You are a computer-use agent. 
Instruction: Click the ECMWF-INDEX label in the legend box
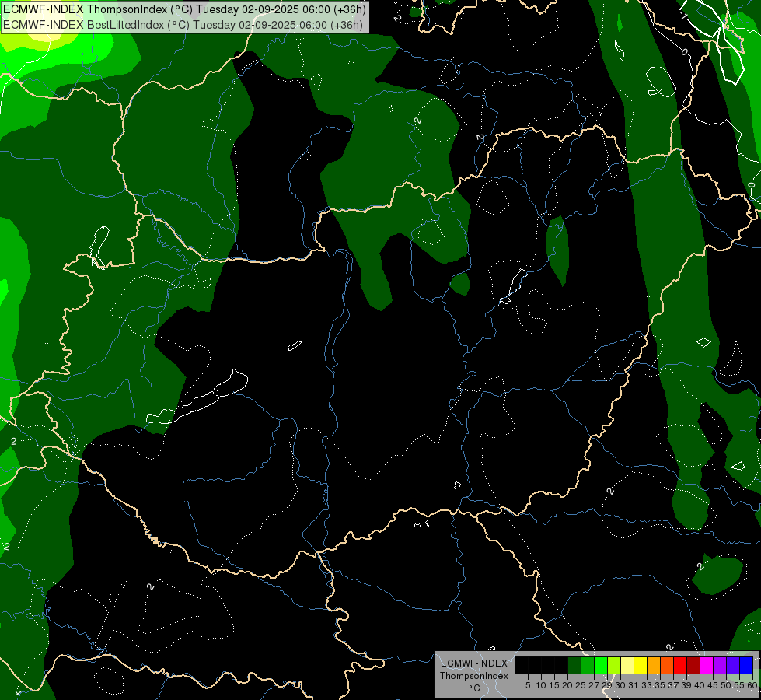pos(474,663)
